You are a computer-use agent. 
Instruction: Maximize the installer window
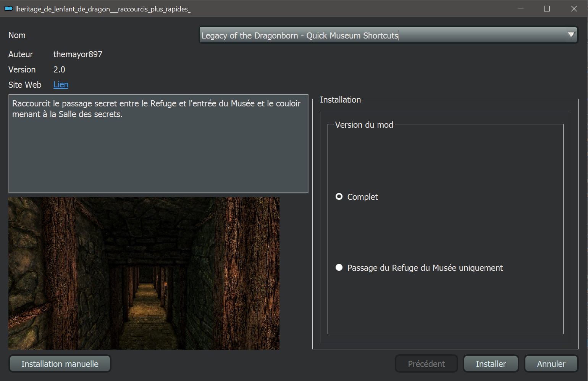[x=547, y=8]
